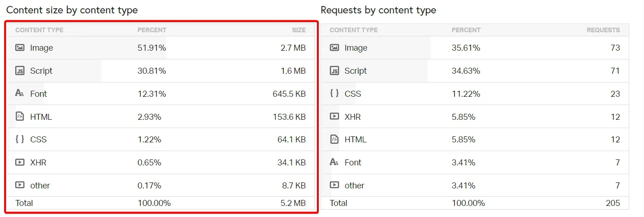Click the Image icon in content size table
Screen dimensions: 644x217
[x=20, y=47]
